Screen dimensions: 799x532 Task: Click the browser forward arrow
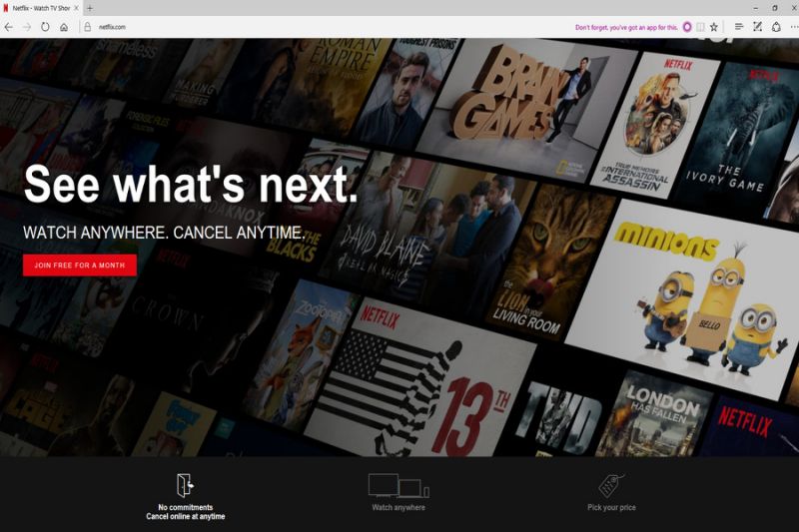(27, 27)
